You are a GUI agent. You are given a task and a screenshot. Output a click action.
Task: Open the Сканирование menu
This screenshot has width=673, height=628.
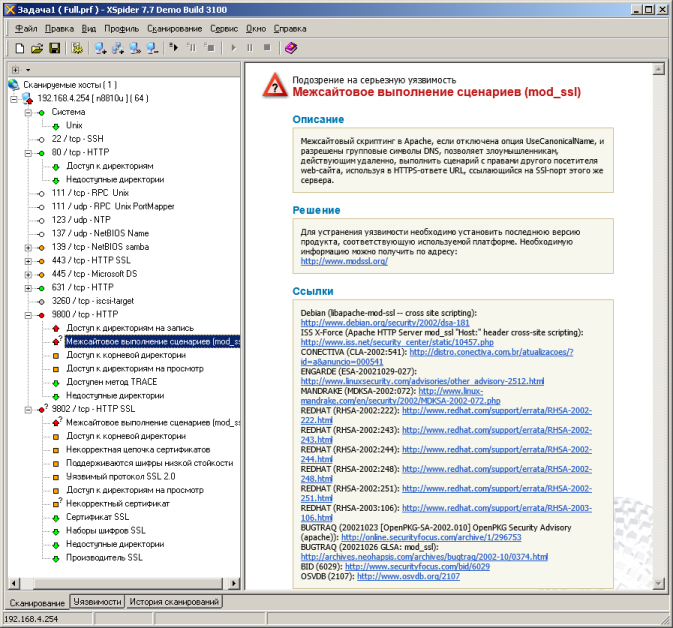tap(174, 29)
